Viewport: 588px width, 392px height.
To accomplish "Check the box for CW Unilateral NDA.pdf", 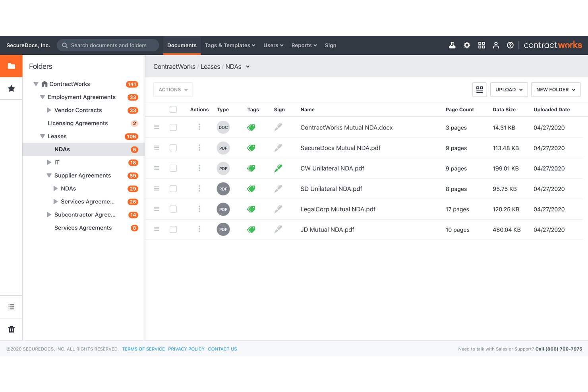I will point(173,168).
